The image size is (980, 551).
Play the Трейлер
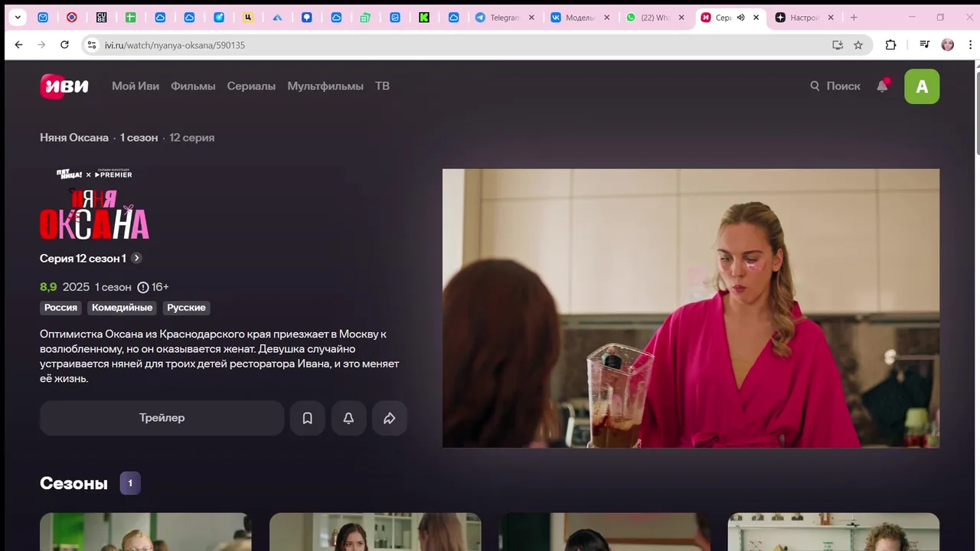tap(162, 418)
